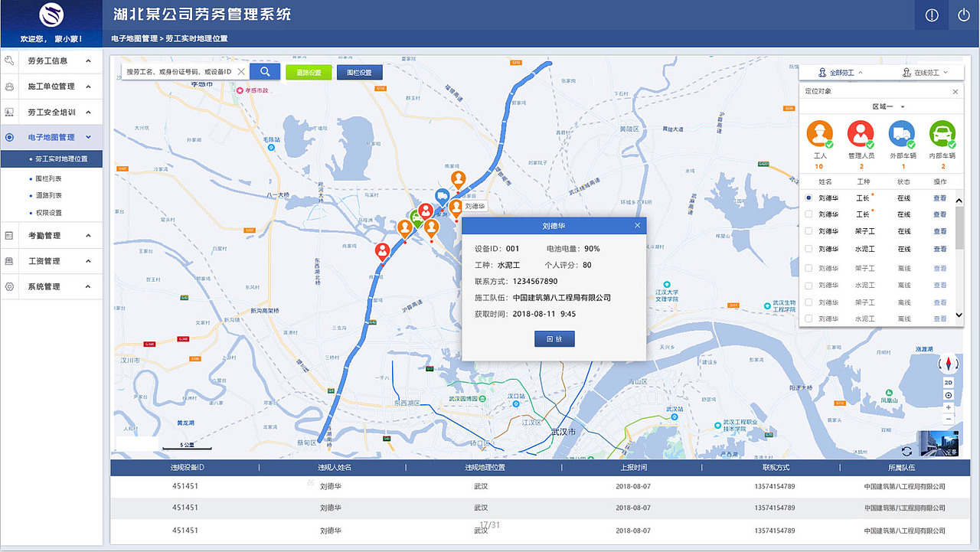Viewport: 980px width, 552px height.
Task: Click the southwestern-most red manager marker
Action: [x=382, y=252]
